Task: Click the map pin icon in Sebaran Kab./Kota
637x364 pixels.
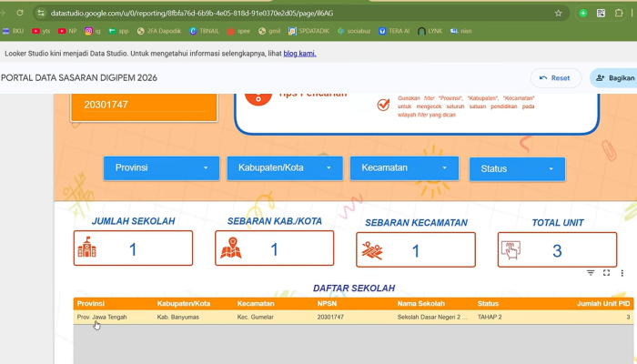Action: pyautogui.click(x=231, y=248)
